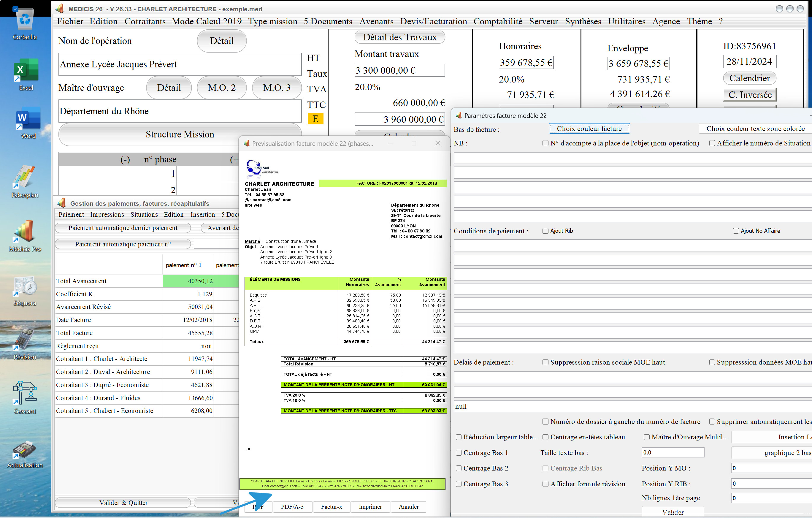Click Valider & Quitter button
Viewport: 812px width, 518px height.
(x=123, y=503)
